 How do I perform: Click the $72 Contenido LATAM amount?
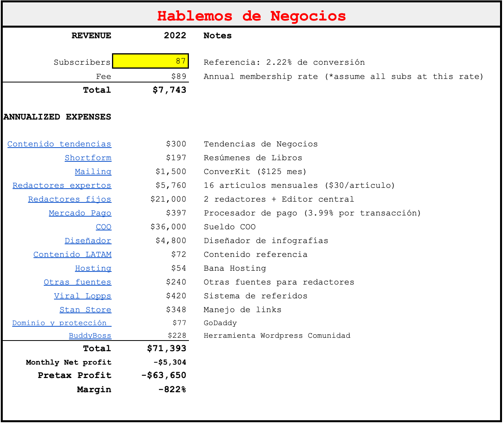tap(179, 255)
